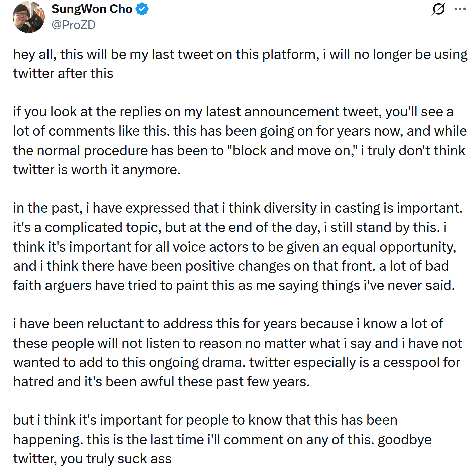Screen dimensions: 476x476
Task: Click the line "twitter after this"
Action: click(x=63, y=73)
